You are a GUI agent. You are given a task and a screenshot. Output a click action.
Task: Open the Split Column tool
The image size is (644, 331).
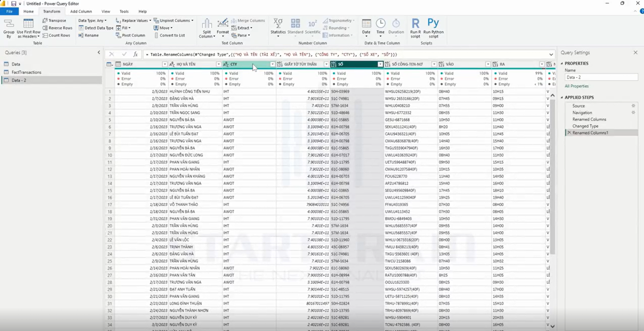coord(207,28)
